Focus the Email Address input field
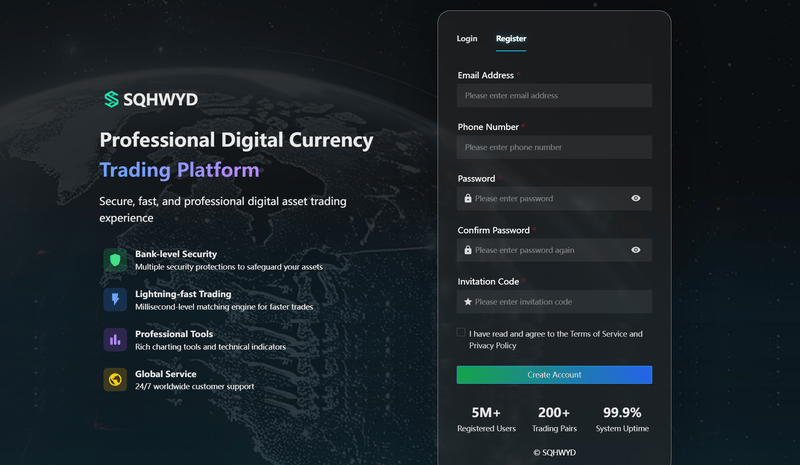 554,95
